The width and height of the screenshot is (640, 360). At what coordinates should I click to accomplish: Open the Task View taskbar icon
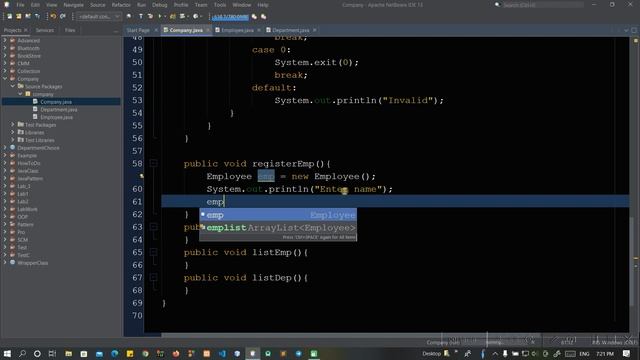point(52,353)
